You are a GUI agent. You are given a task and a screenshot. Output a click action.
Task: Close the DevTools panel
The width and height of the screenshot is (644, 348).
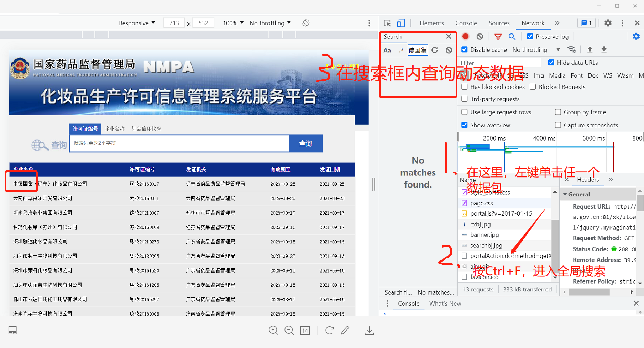click(637, 23)
